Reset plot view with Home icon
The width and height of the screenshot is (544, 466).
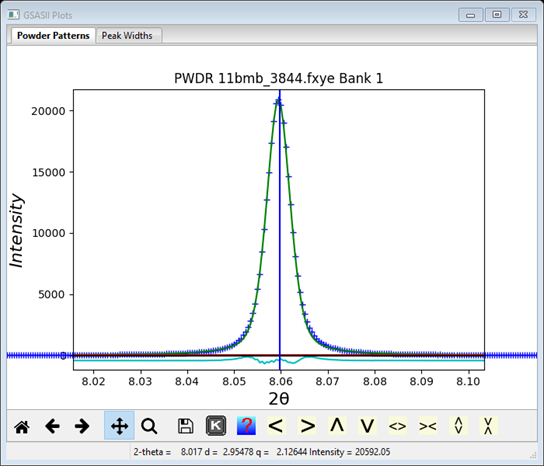point(22,426)
